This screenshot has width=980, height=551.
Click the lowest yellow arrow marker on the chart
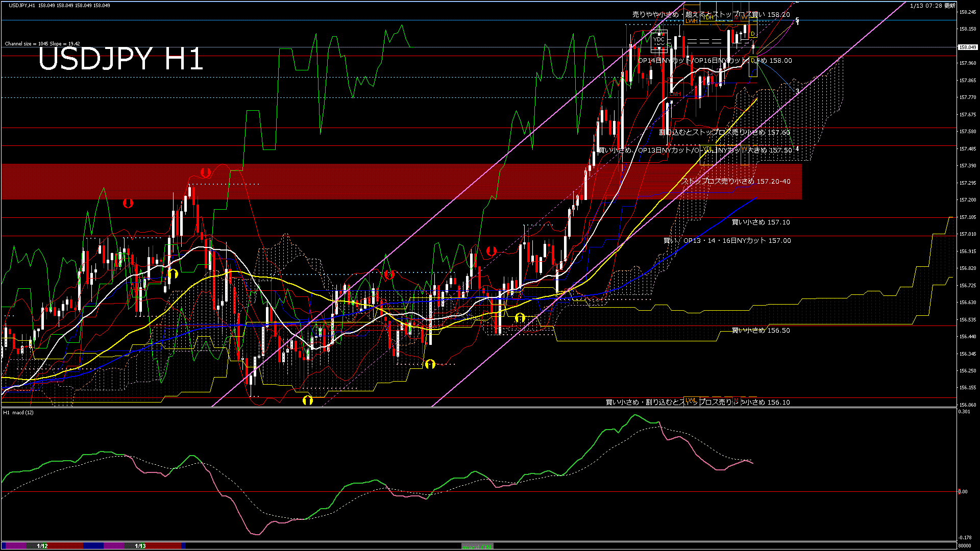tap(307, 400)
